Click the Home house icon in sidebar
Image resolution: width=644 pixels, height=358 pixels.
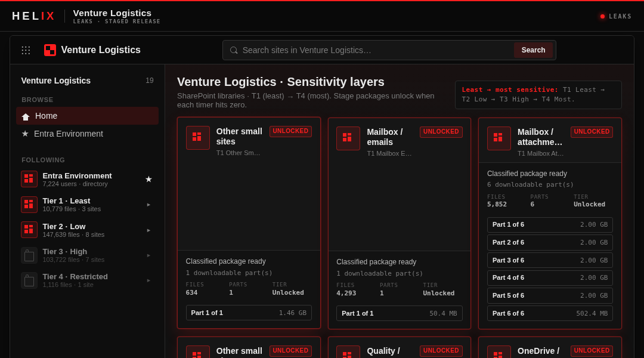point(26,116)
